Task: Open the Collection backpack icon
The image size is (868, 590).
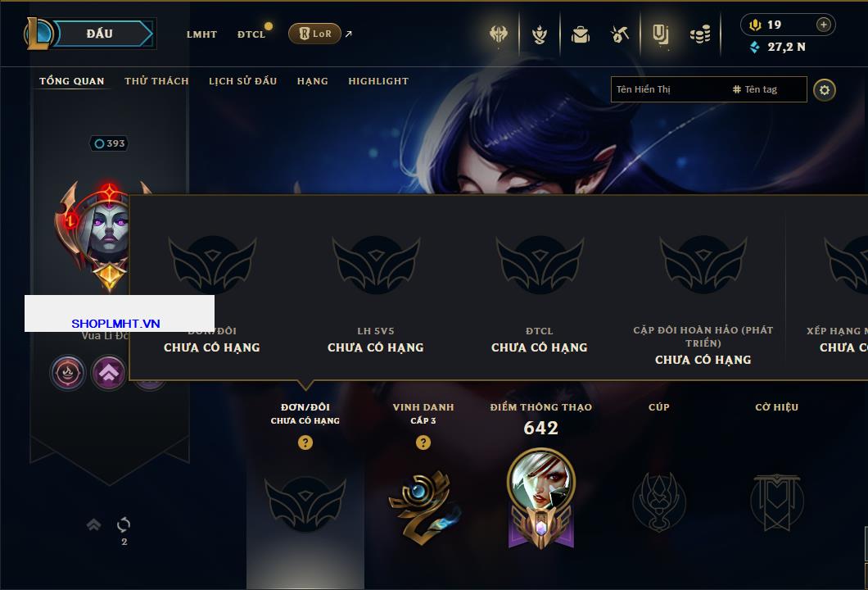Action: coord(580,34)
